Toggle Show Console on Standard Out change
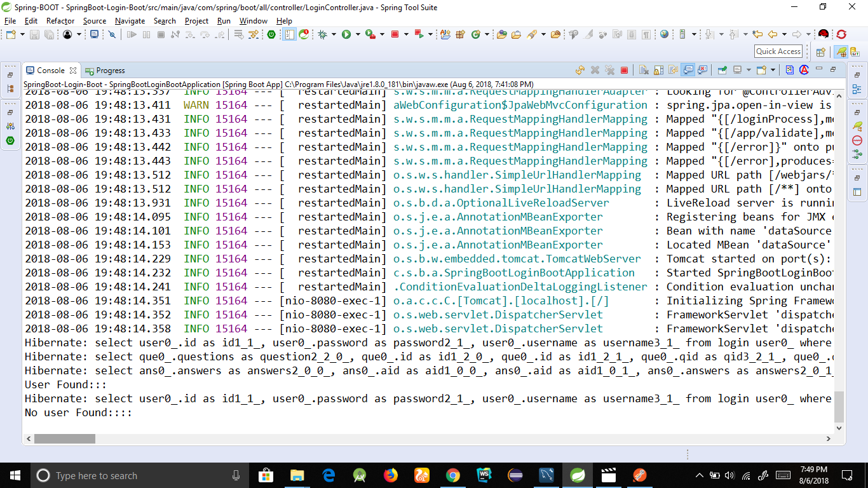 click(689, 70)
